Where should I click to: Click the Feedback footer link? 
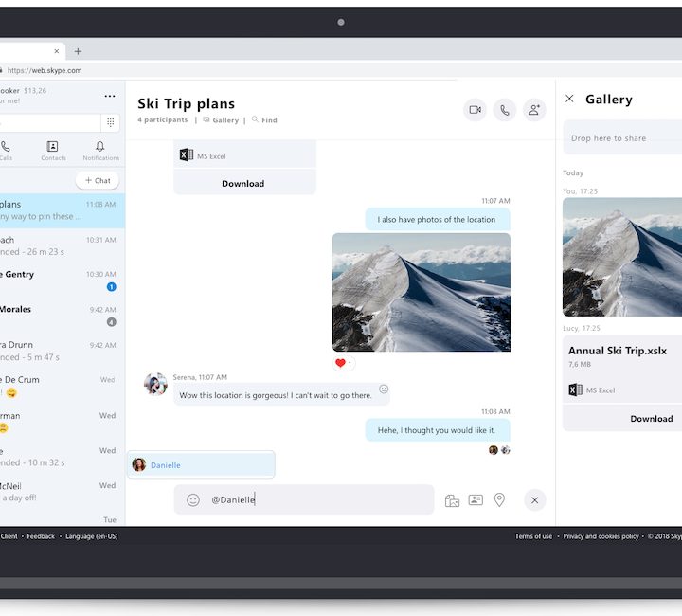tap(41, 536)
